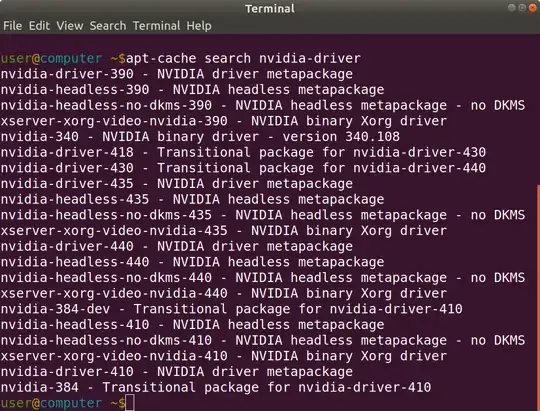This screenshot has height=411, width=540.
Task: Select the 'nvidia-headless-410' output line
Action: coord(192,325)
